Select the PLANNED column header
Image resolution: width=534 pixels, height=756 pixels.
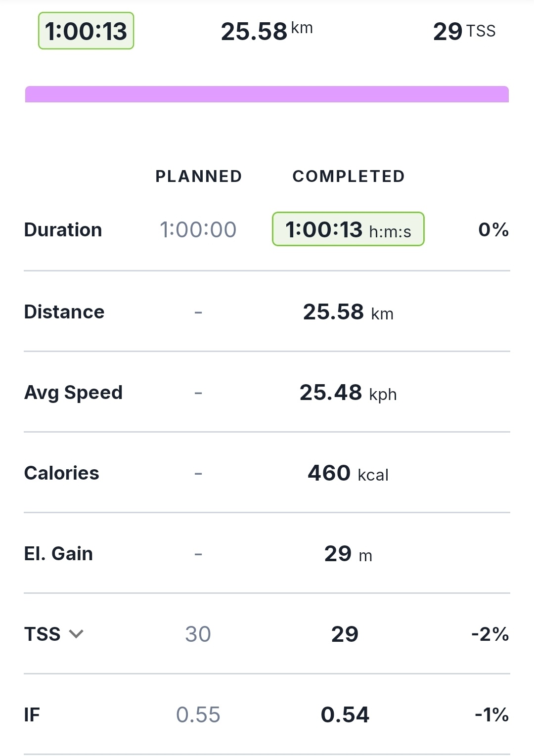(x=198, y=177)
